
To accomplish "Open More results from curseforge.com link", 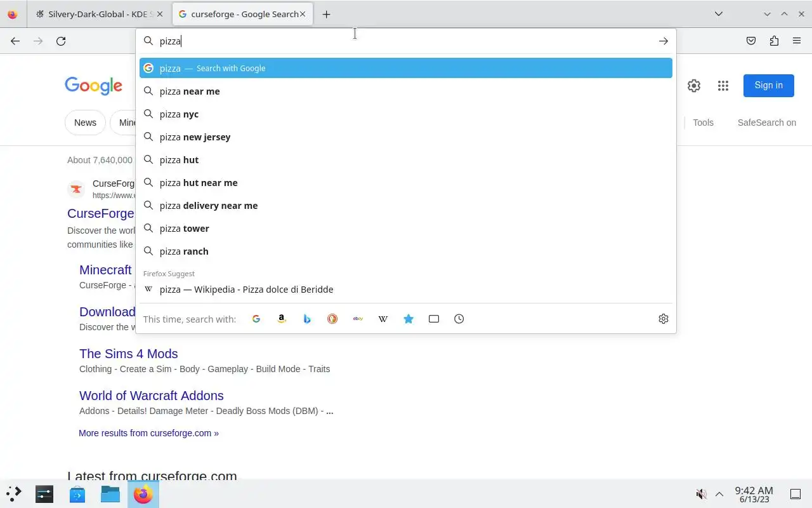I will pos(148,433).
